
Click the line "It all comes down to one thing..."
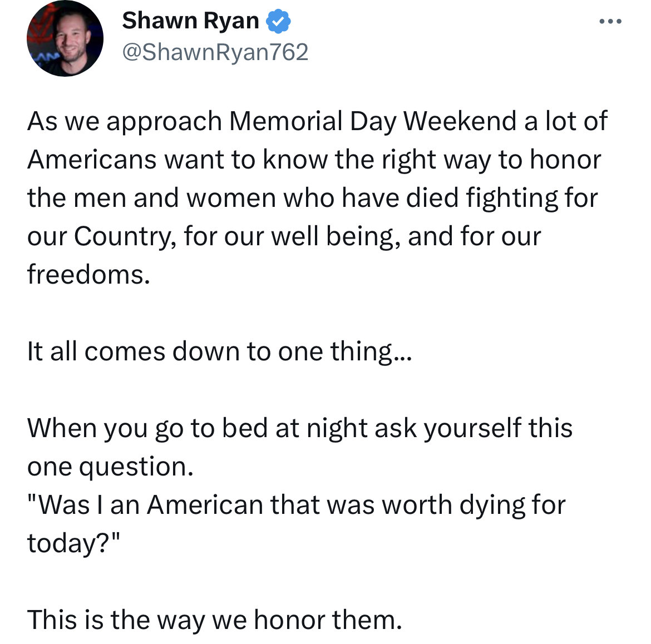220,352
